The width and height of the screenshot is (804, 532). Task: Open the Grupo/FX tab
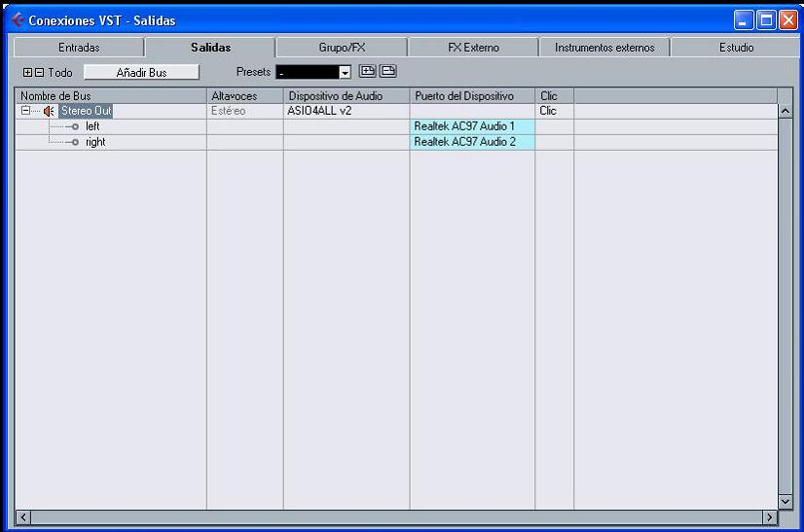click(342, 48)
